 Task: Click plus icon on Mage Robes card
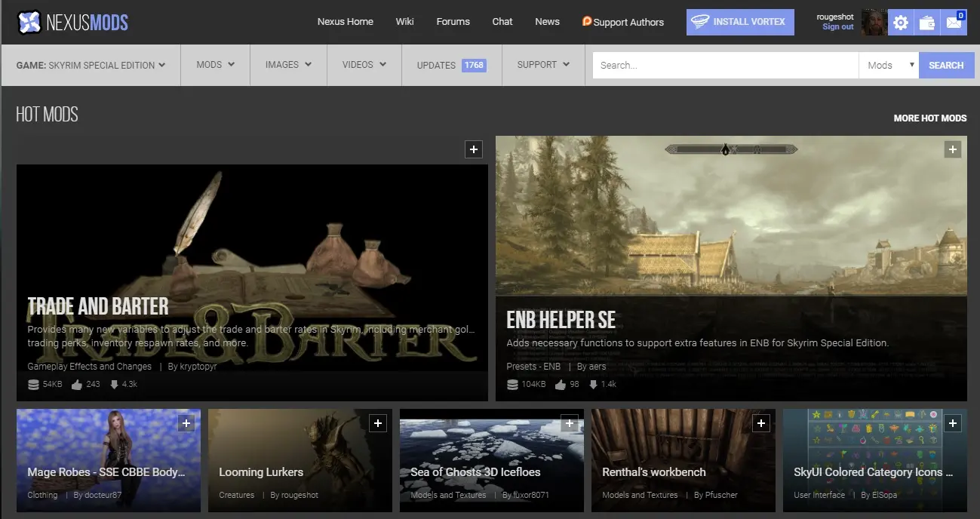186,423
